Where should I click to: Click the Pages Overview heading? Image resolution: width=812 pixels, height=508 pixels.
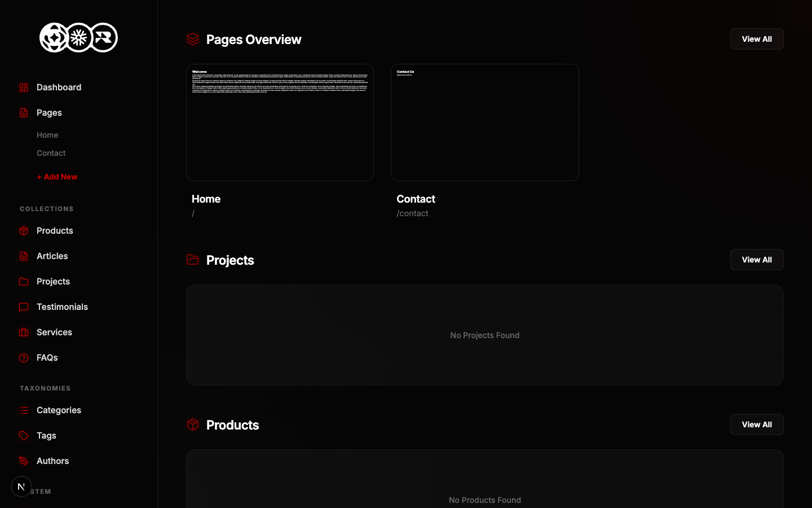(254, 40)
